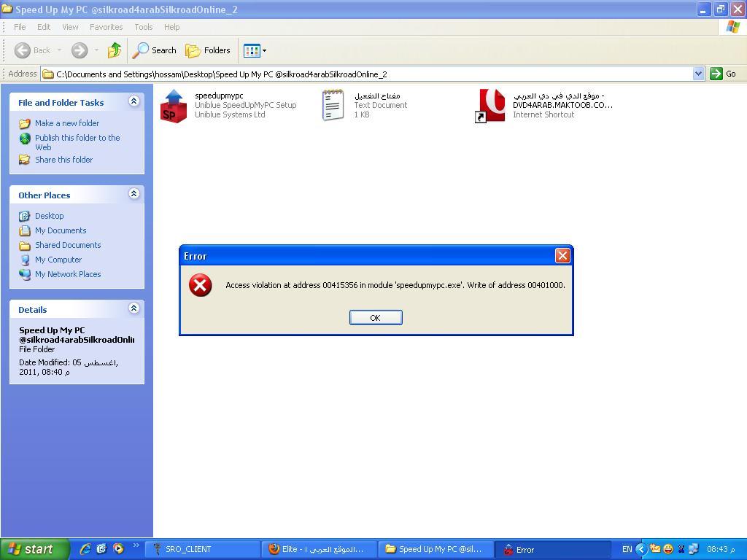747x560 pixels.
Task: Click the system clock 08:43
Action: [721, 550]
